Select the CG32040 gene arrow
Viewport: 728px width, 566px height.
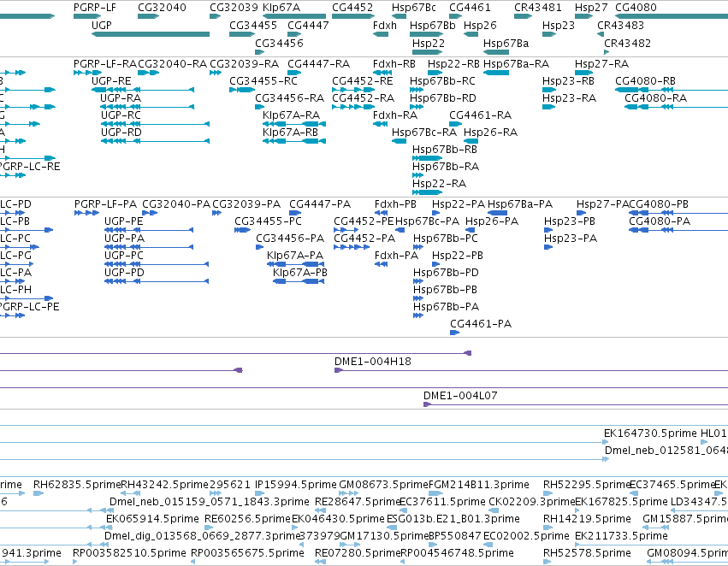149,16
